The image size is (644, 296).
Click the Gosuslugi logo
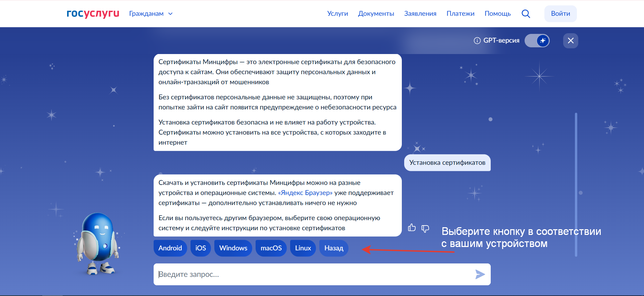[x=93, y=13]
